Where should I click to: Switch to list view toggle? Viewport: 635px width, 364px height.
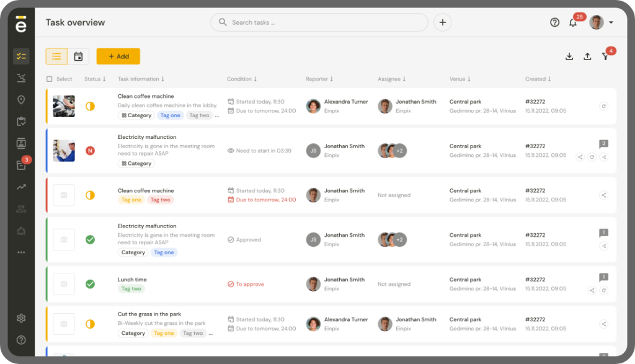coord(56,56)
